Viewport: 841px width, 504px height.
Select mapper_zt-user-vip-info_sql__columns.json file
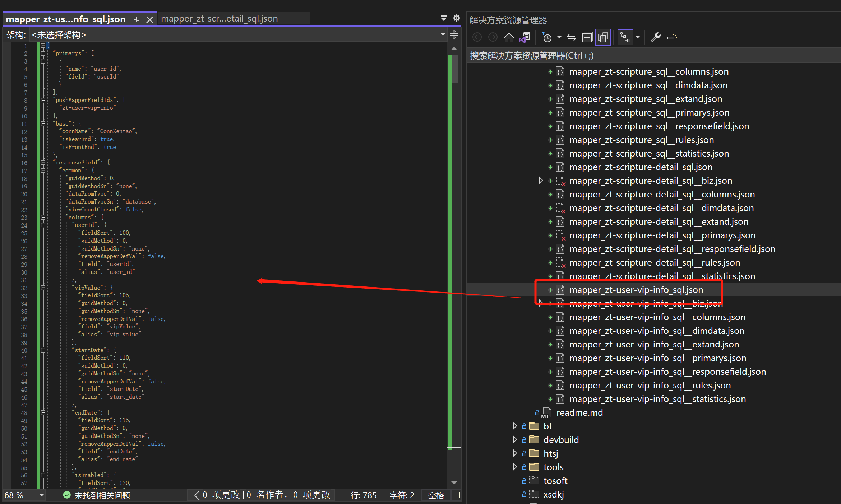point(657,317)
